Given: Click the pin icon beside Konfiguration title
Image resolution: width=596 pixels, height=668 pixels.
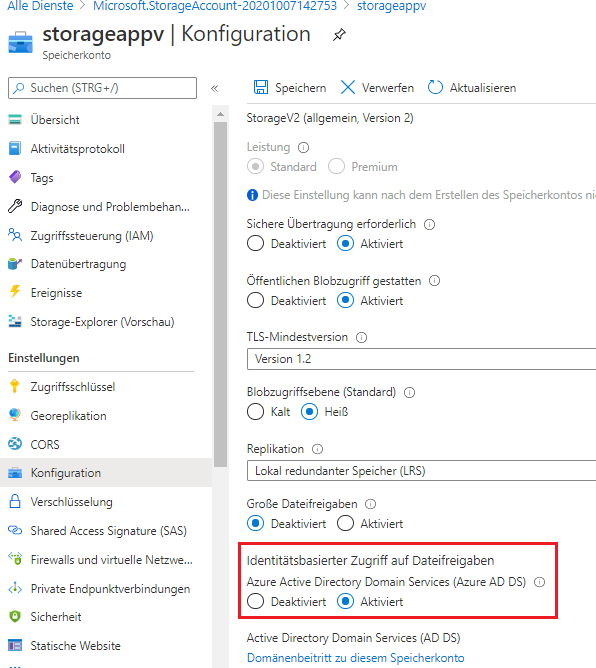Looking at the screenshot, I should [339, 35].
